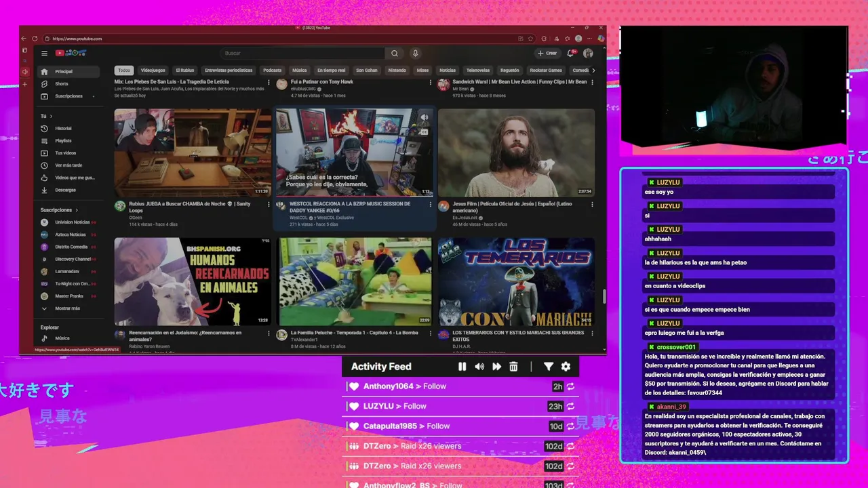Screen dimensions: 868x488
Task: Select the Nintendo filter chip
Action: pyautogui.click(x=397, y=70)
